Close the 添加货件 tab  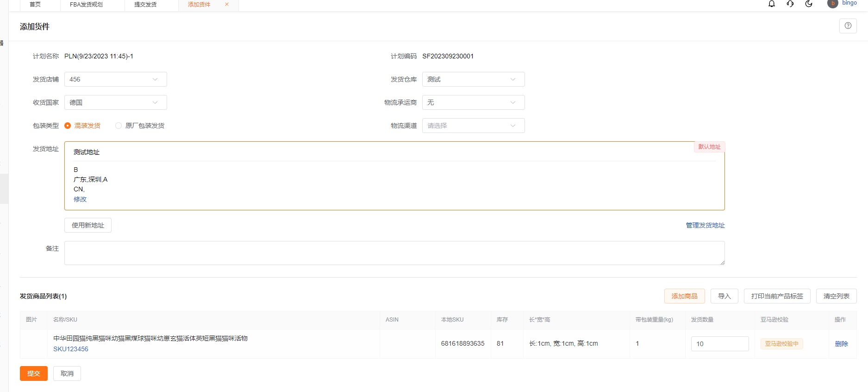tap(227, 4)
